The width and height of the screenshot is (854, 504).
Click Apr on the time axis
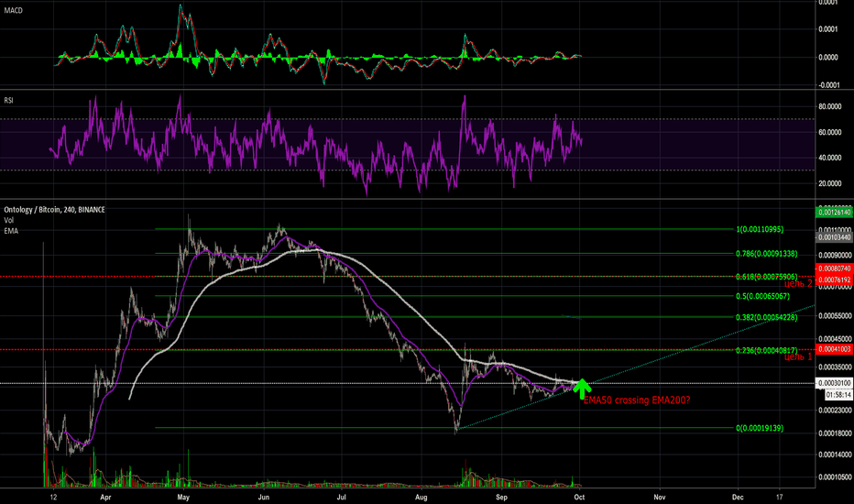105,497
